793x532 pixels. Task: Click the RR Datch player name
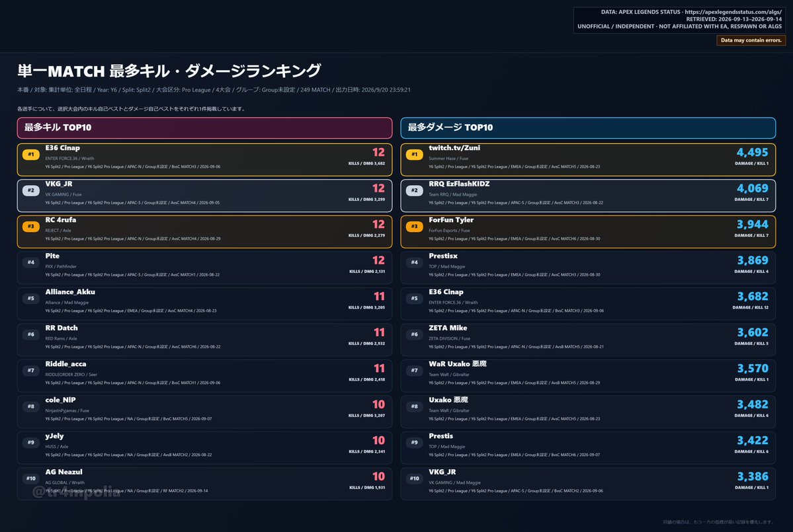point(62,328)
